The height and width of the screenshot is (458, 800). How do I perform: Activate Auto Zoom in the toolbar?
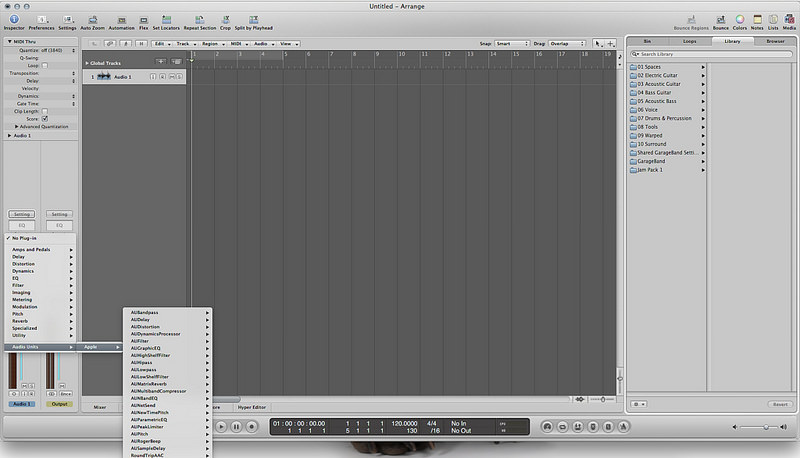[x=92, y=20]
